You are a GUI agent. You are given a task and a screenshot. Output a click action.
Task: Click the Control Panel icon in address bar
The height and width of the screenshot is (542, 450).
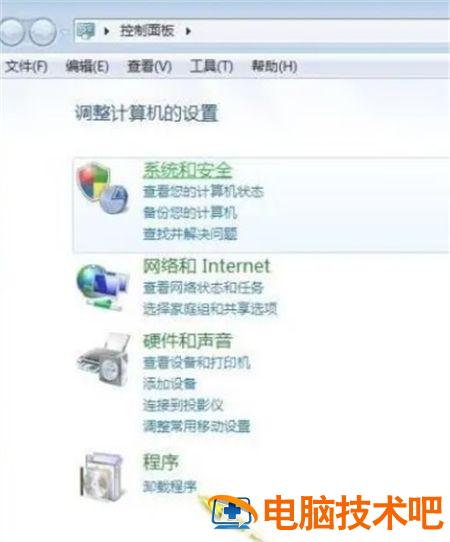86,31
